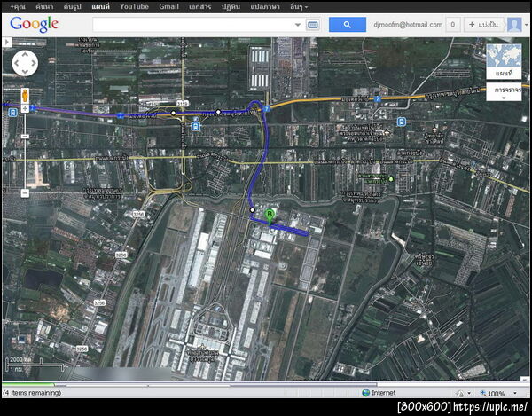Viewport: 532px width, 416px height.
Task: Expand the อื่นๆ more menu
Action: click(299, 6)
